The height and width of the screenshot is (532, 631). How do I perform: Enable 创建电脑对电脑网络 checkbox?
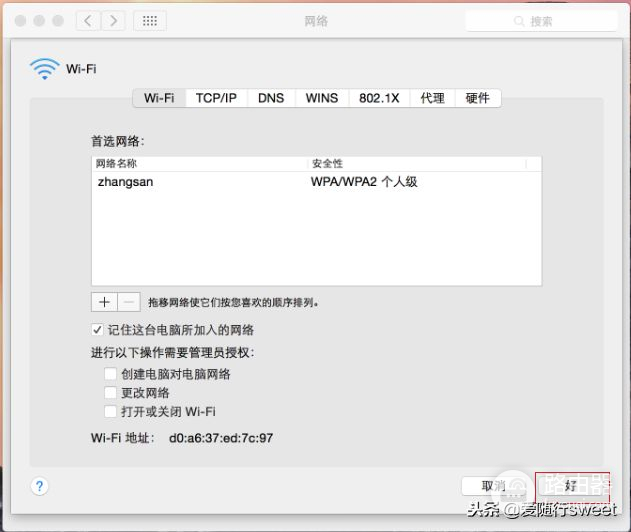[110, 374]
